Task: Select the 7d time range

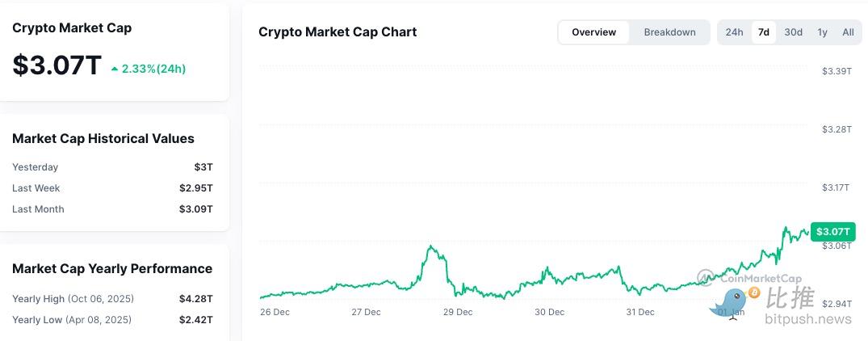Action: pos(763,32)
